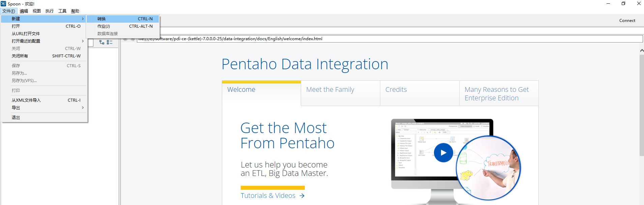
Task: Click the vertical scrollbar thumb of welcome page
Action: pyautogui.click(x=642, y=105)
